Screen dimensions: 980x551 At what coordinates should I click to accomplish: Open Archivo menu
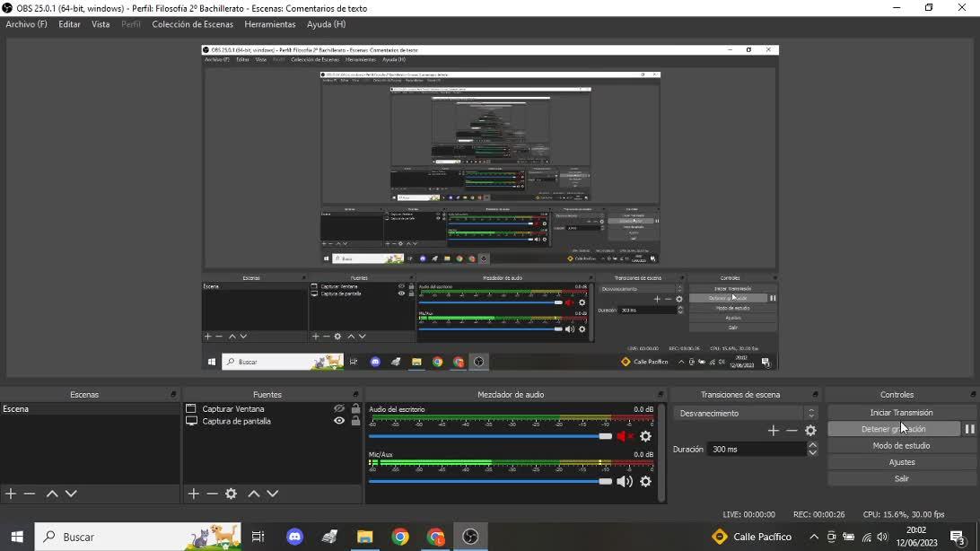coord(26,24)
